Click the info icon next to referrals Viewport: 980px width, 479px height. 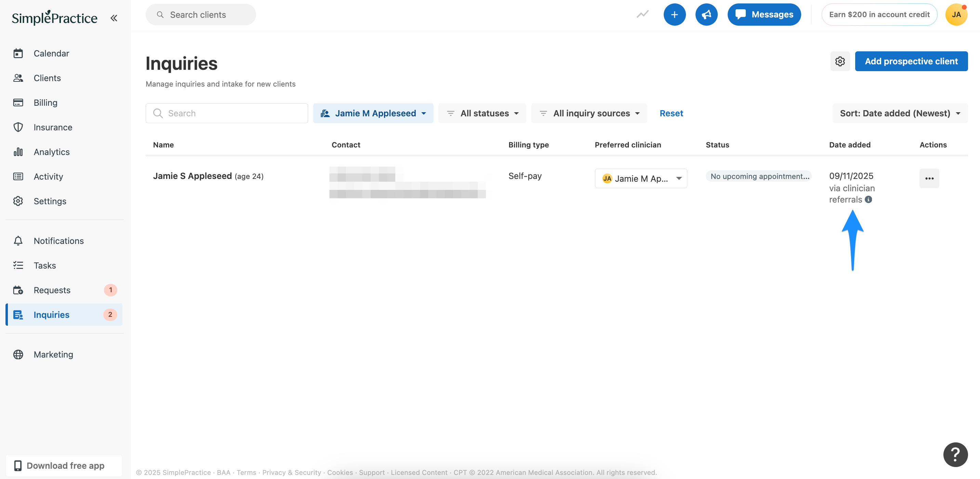pos(868,199)
